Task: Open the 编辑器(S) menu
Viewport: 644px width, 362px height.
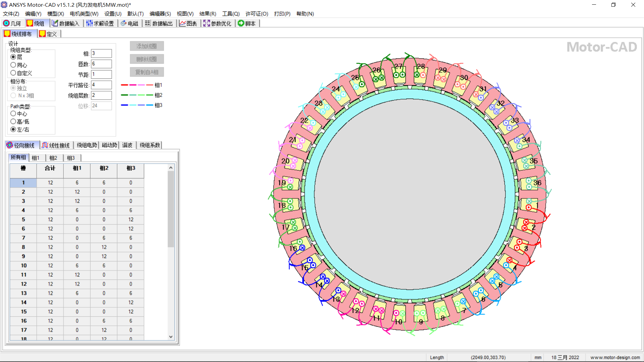Action: point(160,14)
